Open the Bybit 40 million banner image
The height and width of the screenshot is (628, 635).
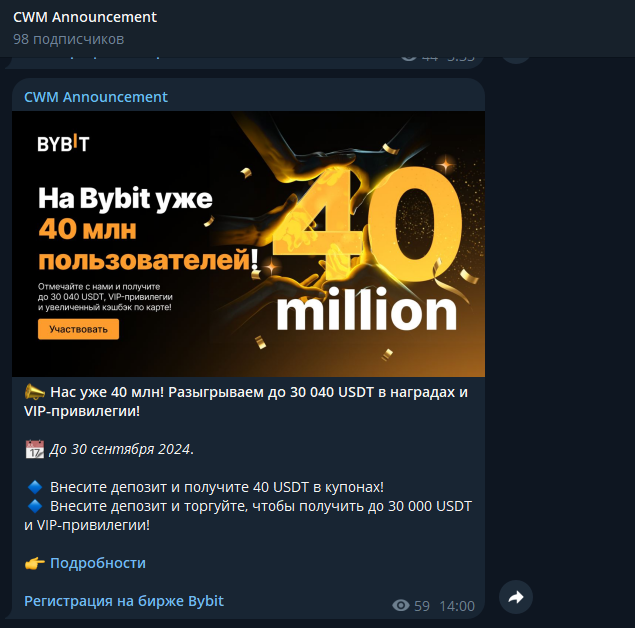point(248,244)
